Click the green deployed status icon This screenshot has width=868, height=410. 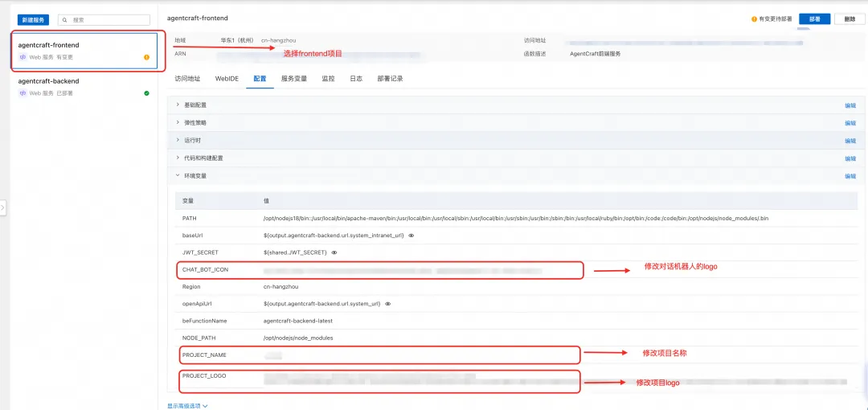(x=147, y=93)
